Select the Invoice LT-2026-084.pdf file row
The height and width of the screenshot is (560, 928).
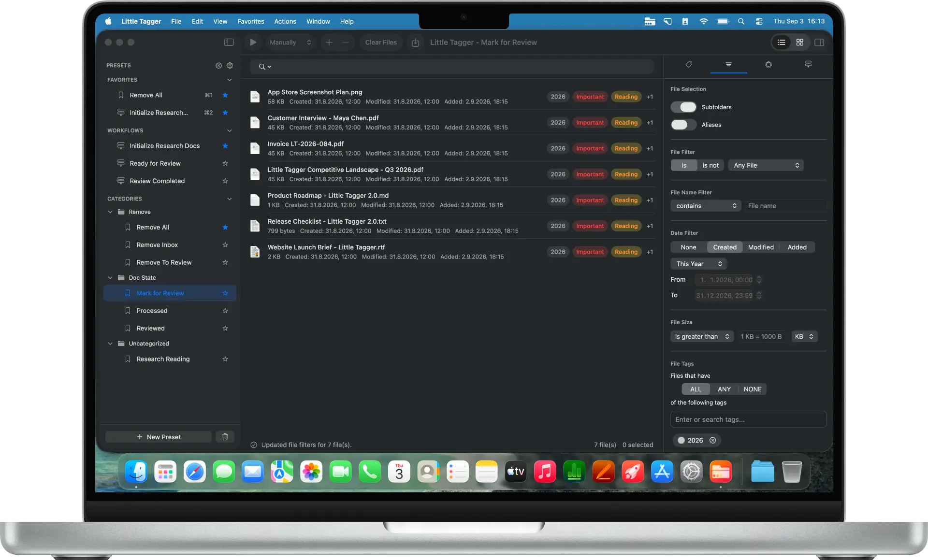click(451, 148)
